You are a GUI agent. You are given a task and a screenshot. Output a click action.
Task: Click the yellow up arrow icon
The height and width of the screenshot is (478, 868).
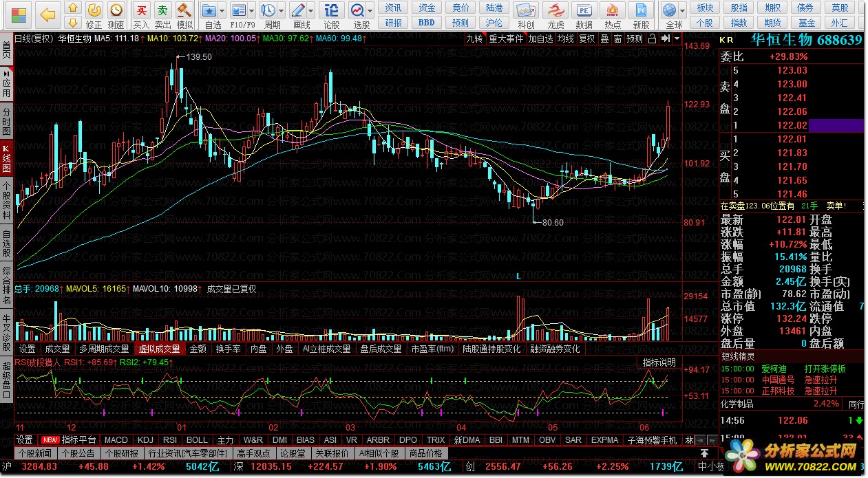coord(74,7)
